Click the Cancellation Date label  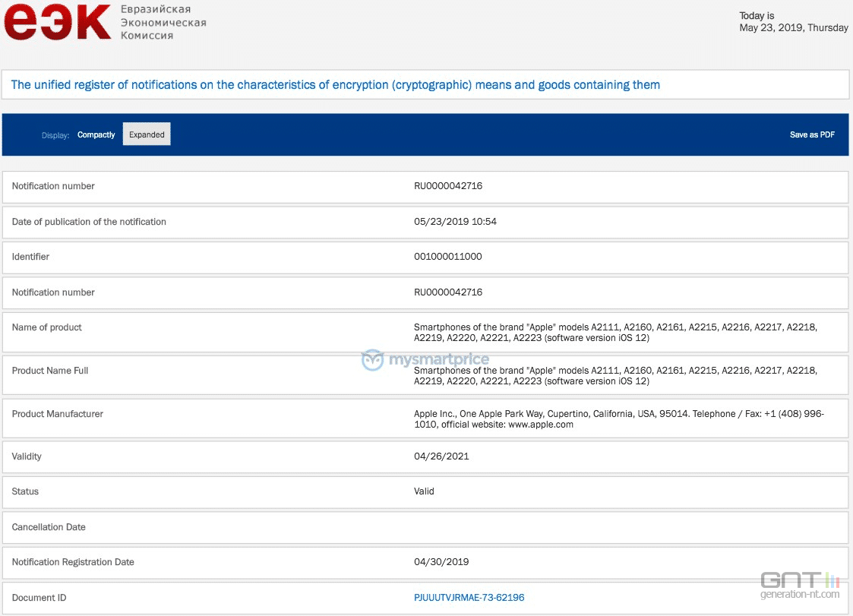point(49,527)
